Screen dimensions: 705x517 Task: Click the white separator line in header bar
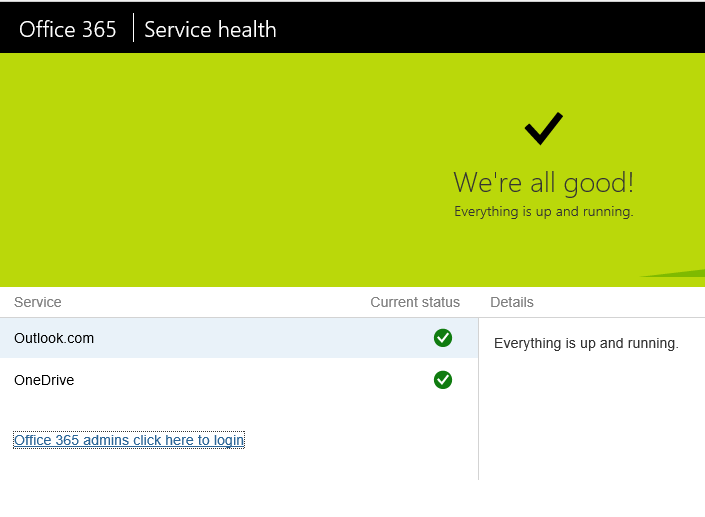point(133,28)
